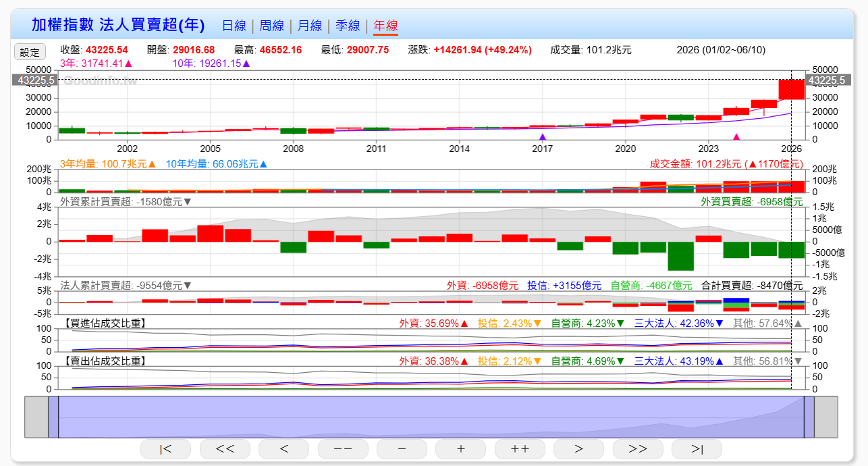Click 外資 36.38% in sell ratio panel
The width and height of the screenshot is (868, 466).
point(434,361)
